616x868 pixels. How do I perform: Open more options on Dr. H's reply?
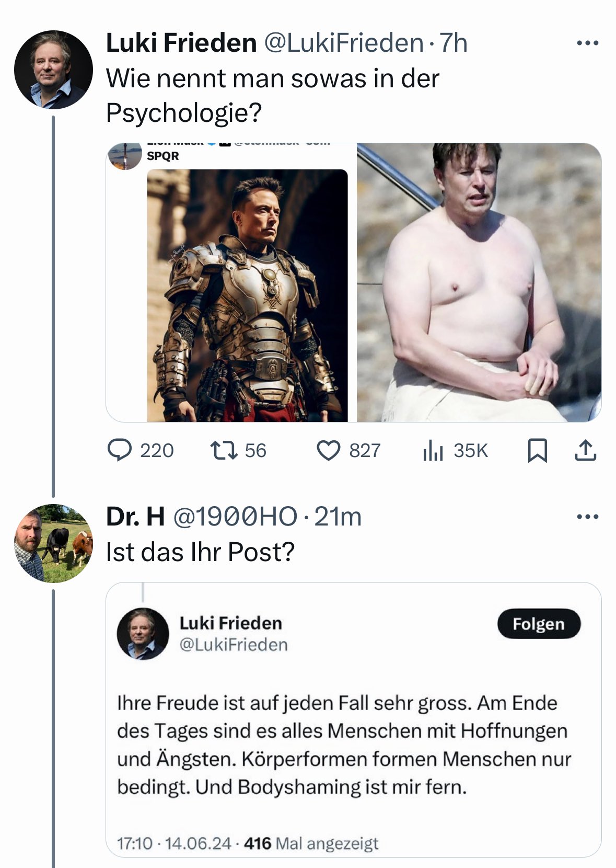pos(588,517)
